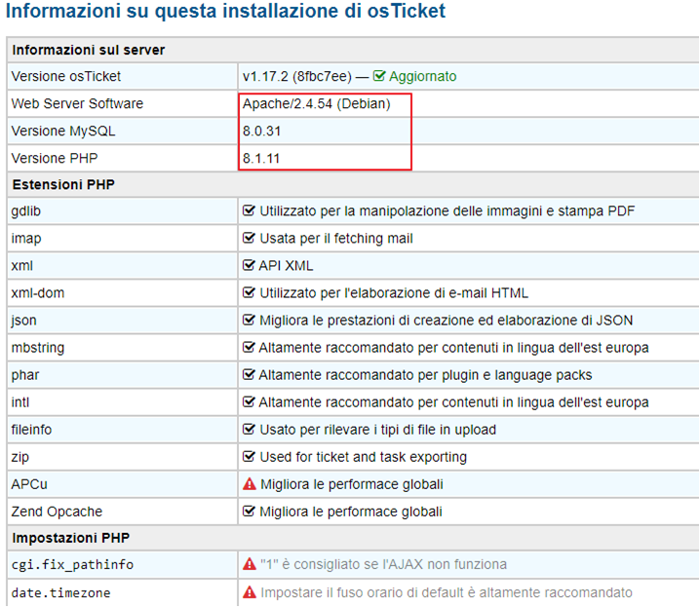Image resolution: width=700 pixels, height=608 pixels.
Task: Click the check icon in phar row
Action: click(249, 374)
